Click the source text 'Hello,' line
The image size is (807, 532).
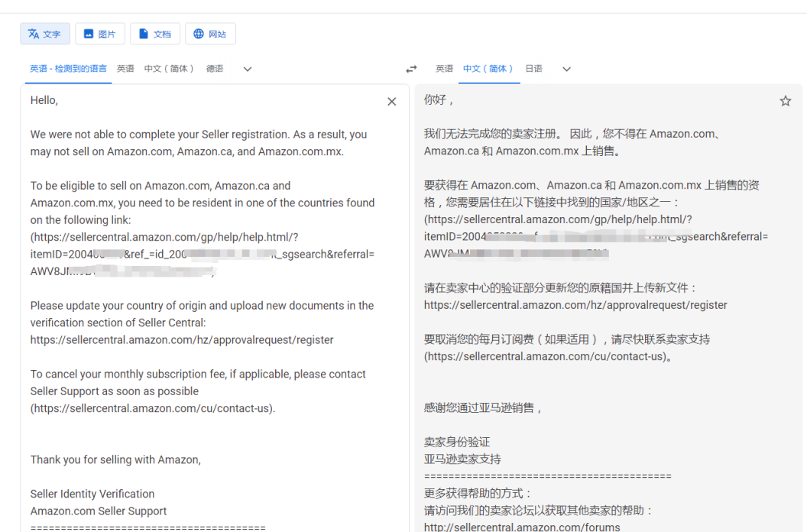click(x=44, y=100)
